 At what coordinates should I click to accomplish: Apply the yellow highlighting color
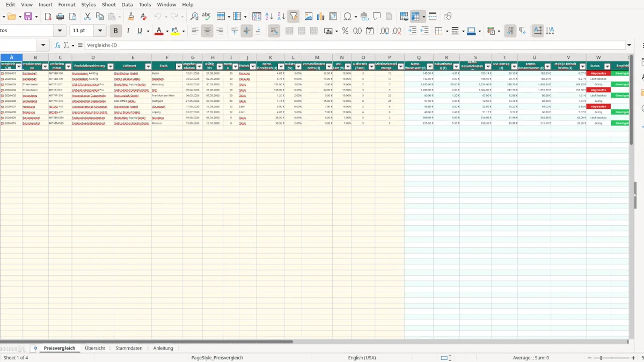pos(175,31)
